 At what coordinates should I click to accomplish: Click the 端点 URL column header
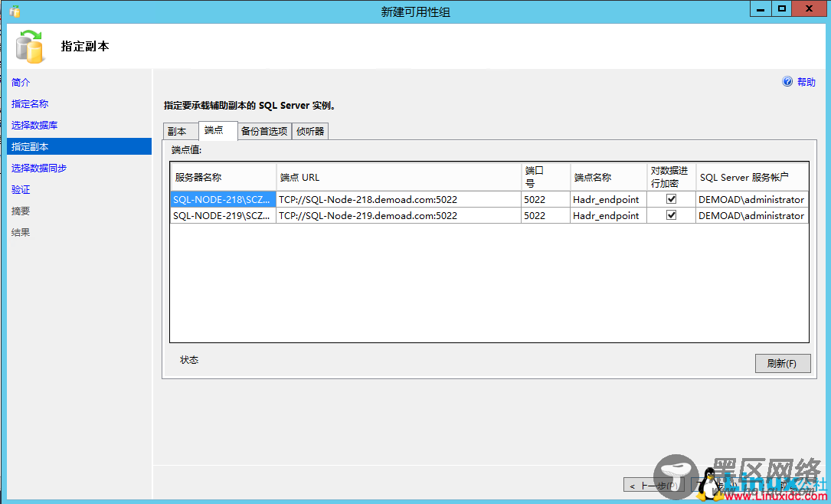coord(398,177)
